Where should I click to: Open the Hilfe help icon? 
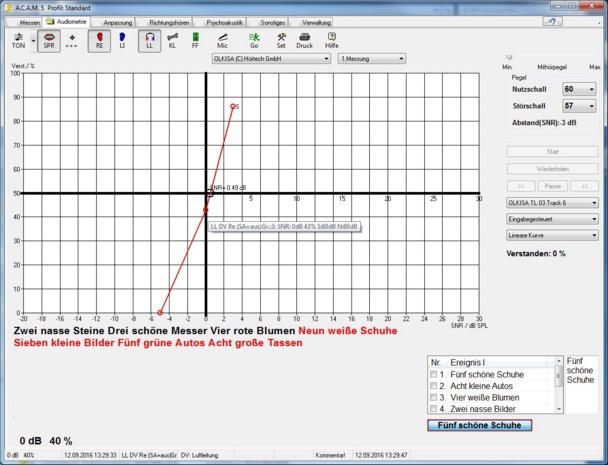coord(331,40)
